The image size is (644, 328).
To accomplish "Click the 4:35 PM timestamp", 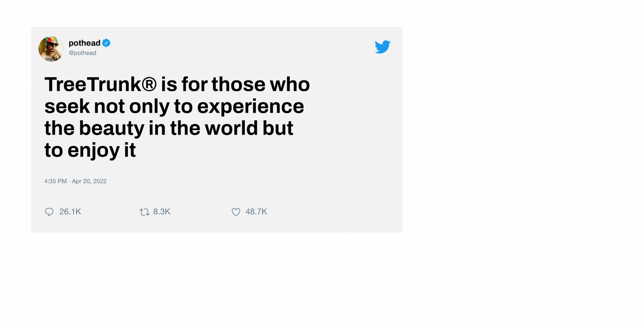I will [x=56, y=181].
